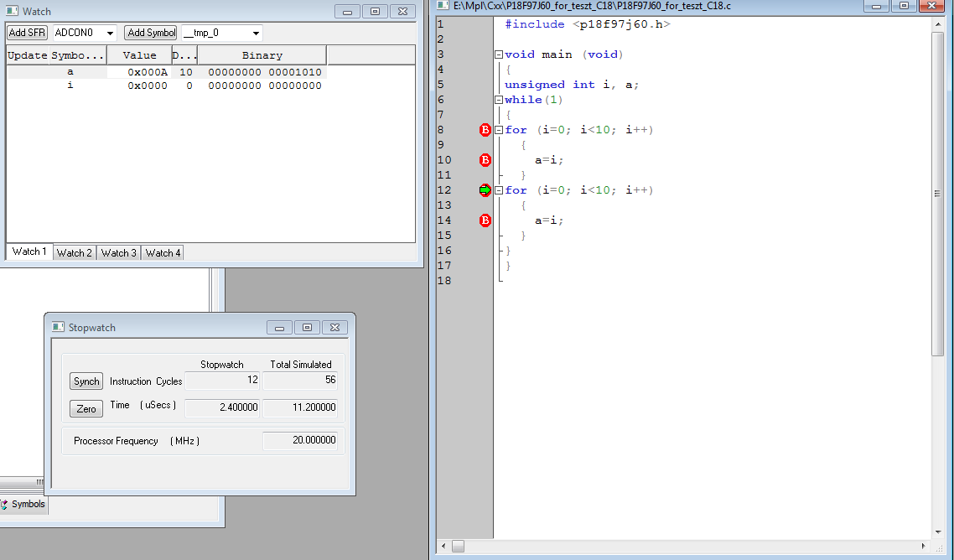Click green program counter arrow on line 12
This screenshot has width=954, height=560.
[x=485, y=190]
